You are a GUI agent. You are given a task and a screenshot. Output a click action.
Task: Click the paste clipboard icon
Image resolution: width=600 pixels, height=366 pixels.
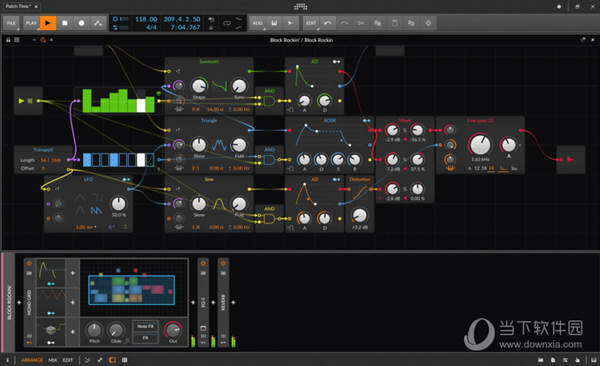(x=395, y=23)
